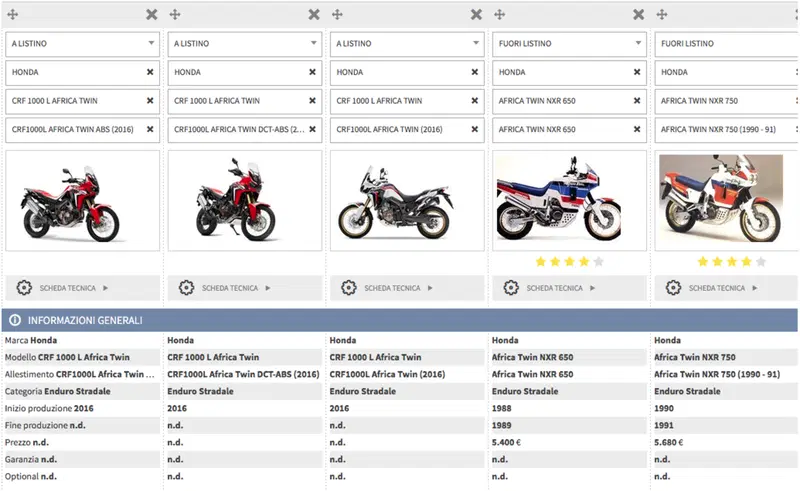Screen dimensions: 800x491
Task: Clear the CRF1000L AFRICA TWIN ABS (2016) version
Action: [x=150, y=129]
